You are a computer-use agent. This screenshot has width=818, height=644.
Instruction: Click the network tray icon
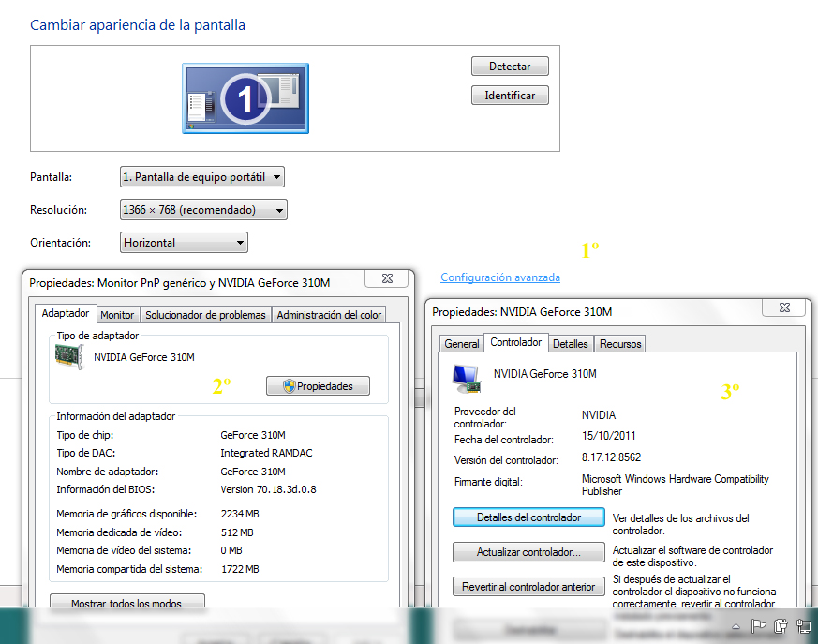click(x=803, y=626)
